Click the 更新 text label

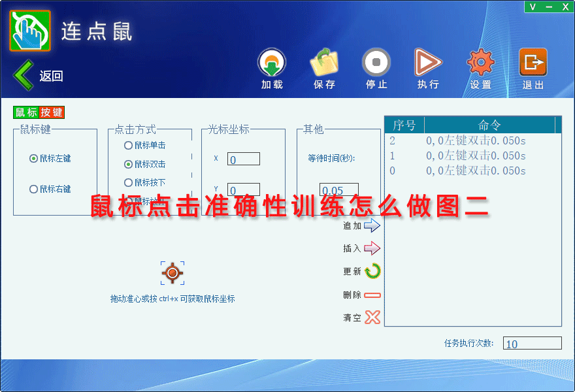pyautogui.click(x=352, y=272)
